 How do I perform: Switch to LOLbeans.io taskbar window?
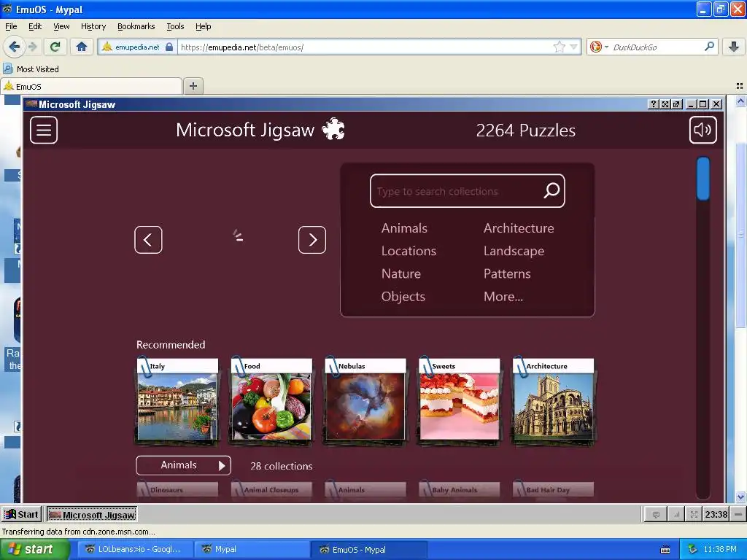133,550
